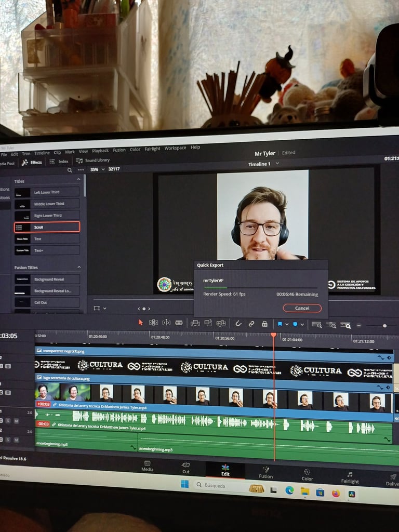Switch to the Media page

tap(147, 466)
